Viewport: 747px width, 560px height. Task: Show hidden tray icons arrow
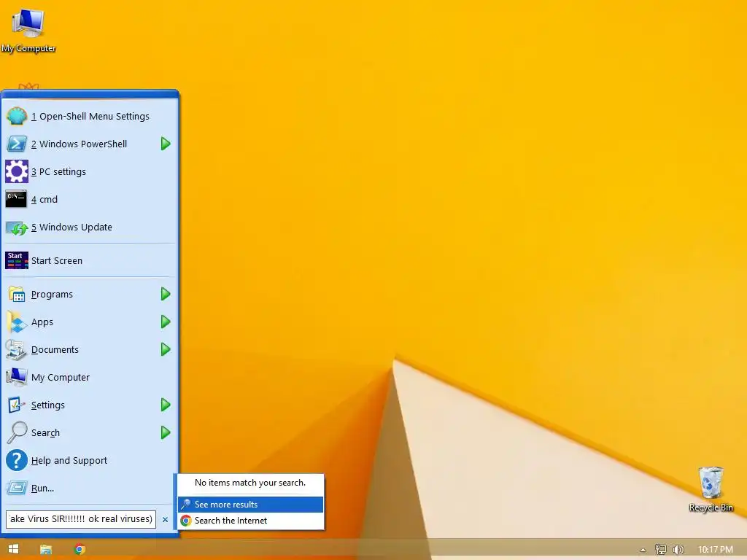click(x=643, y=550)
